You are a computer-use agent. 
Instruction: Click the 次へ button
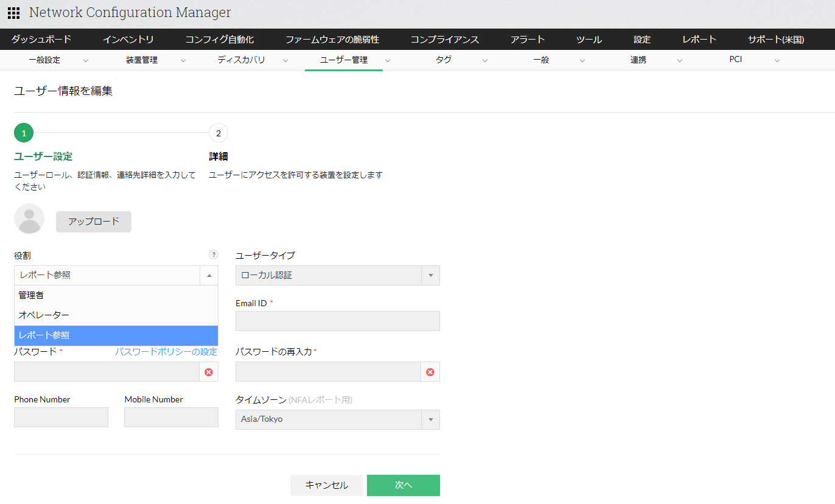[404, 485]
